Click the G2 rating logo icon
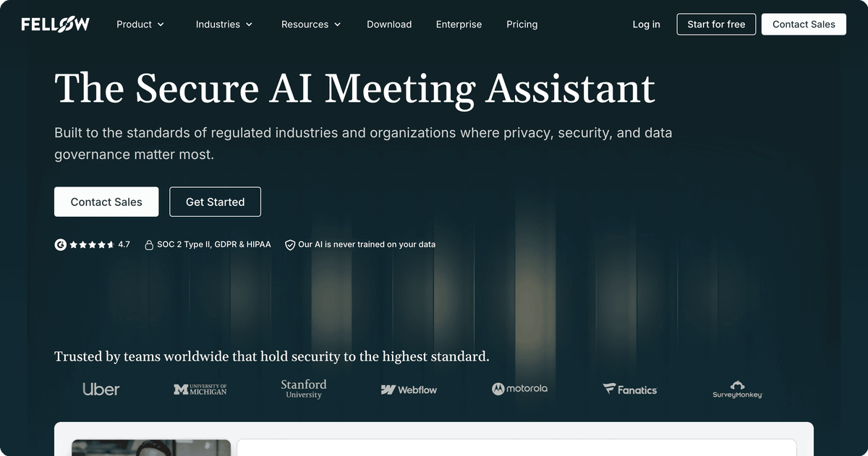The height and width of the screenshot is (456, 868). click(x=61, y=244)
